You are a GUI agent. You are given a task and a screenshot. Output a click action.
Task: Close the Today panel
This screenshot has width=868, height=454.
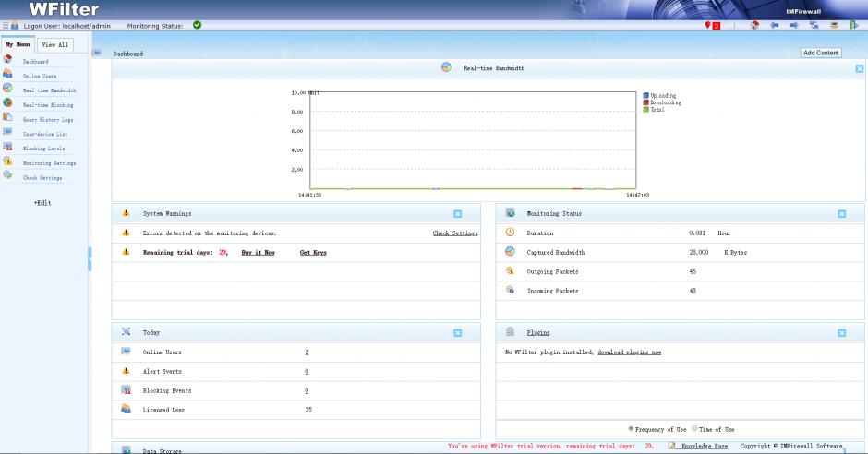pyautogui.click(x=457, y=333)
